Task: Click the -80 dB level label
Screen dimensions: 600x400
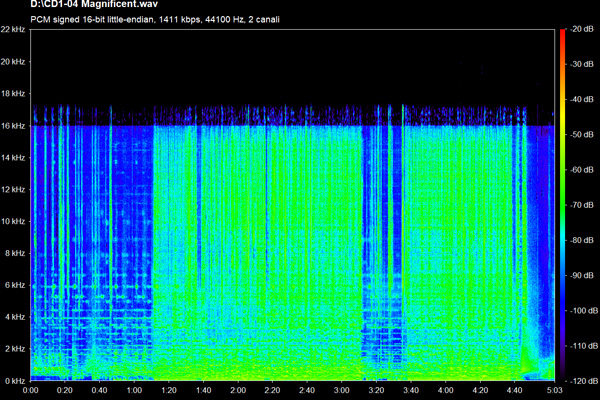Action: (x=582, y=240)
